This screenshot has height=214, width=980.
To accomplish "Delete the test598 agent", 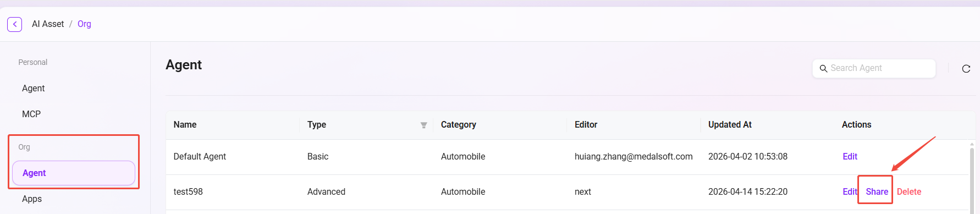I will (x=909, y=191).
